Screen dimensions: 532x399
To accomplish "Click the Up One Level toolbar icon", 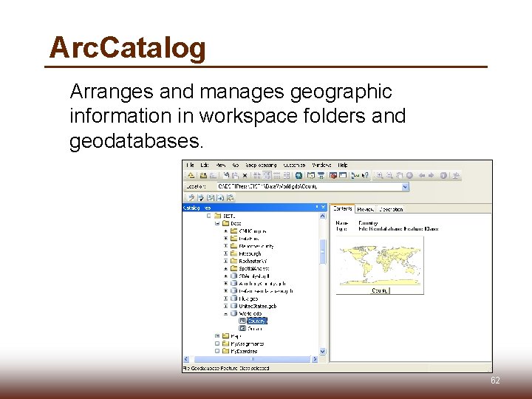I will point(191,175).
